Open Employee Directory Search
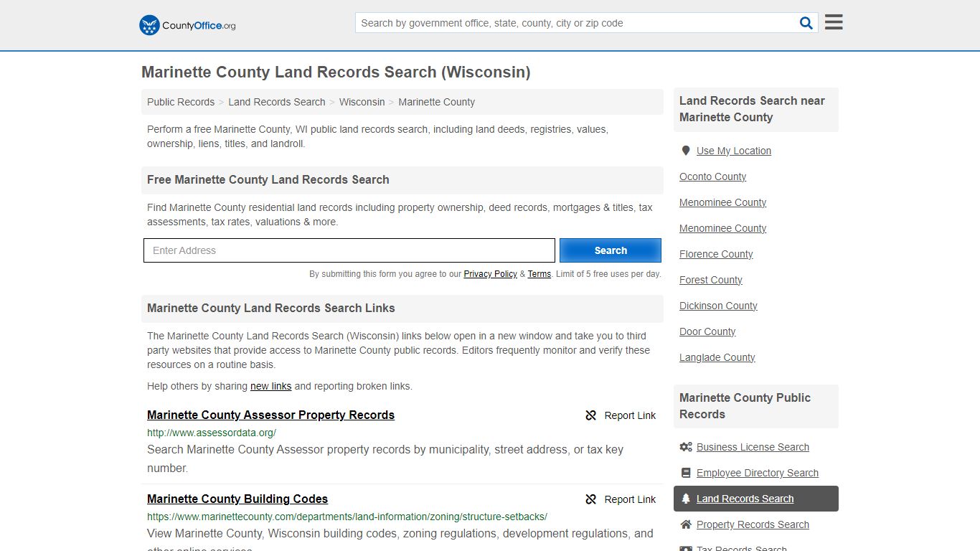Viewport: 980px width, 551px height. [758, 473]
